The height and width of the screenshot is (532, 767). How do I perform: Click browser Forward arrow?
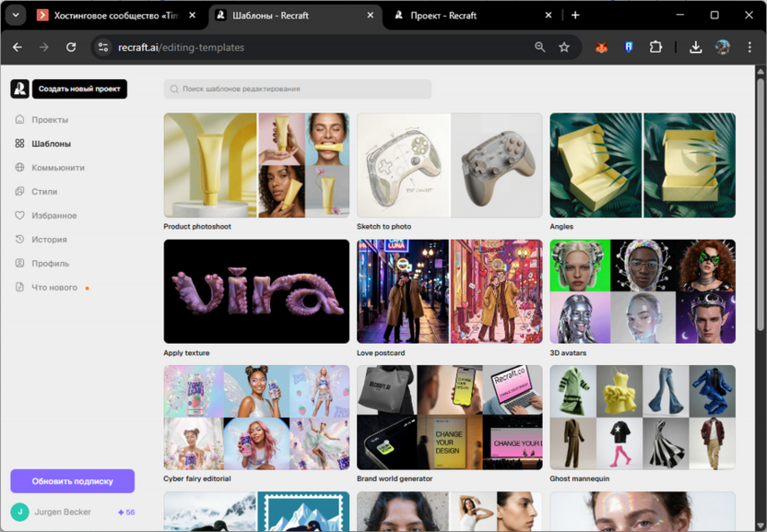coord(44,47)
